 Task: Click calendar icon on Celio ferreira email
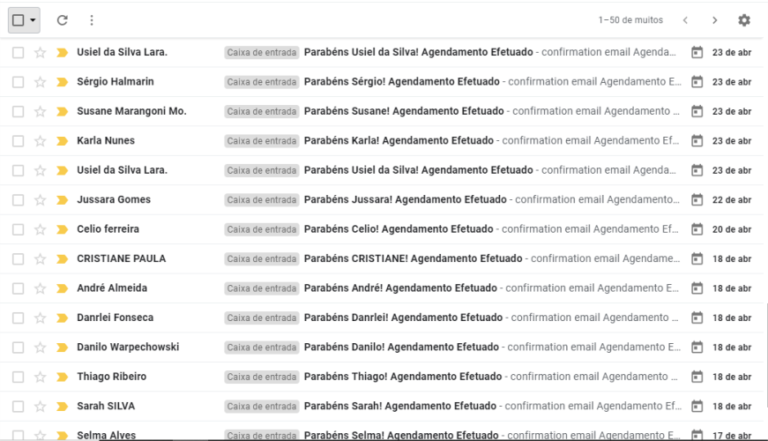click(697, 229)
